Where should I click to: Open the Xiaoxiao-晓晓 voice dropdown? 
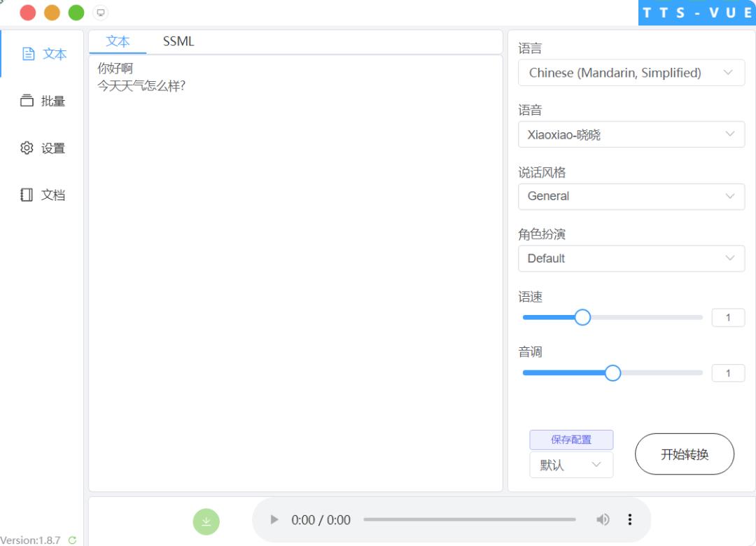[631, 134]
